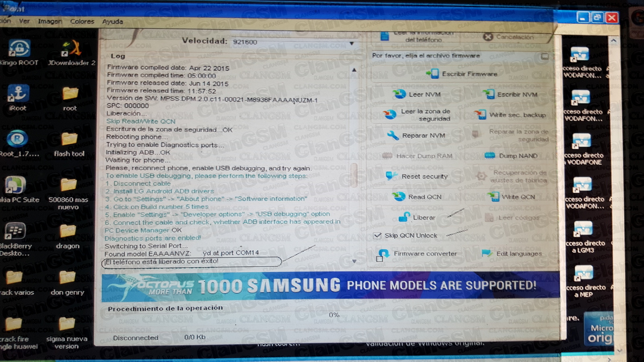The height and width of the screenshot is (362, 644).
Task: Click the log scroll down arrow
Action: click(354, 261)
